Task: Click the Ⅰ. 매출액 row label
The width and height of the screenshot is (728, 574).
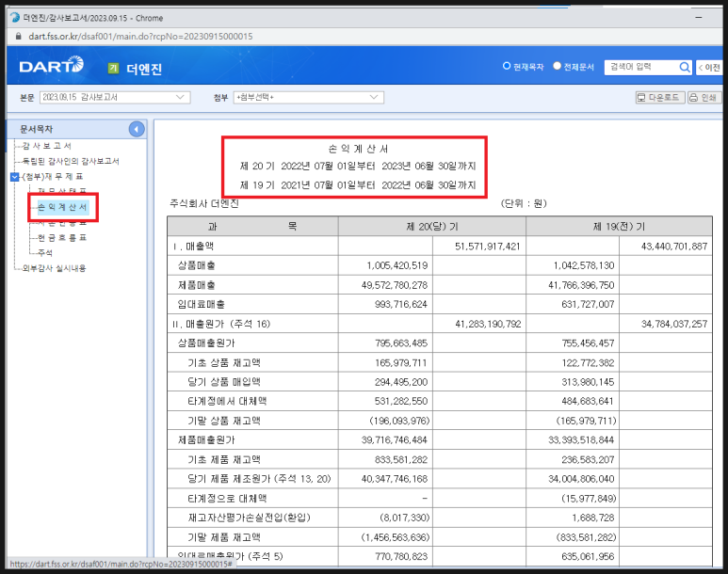Action: [x=193, y=247]
